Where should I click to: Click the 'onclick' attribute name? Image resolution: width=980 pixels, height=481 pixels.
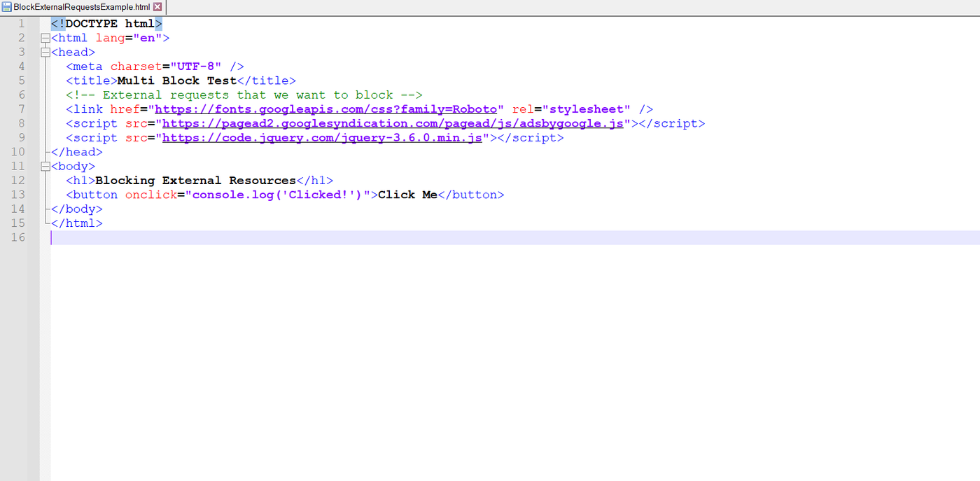(151, 195)
